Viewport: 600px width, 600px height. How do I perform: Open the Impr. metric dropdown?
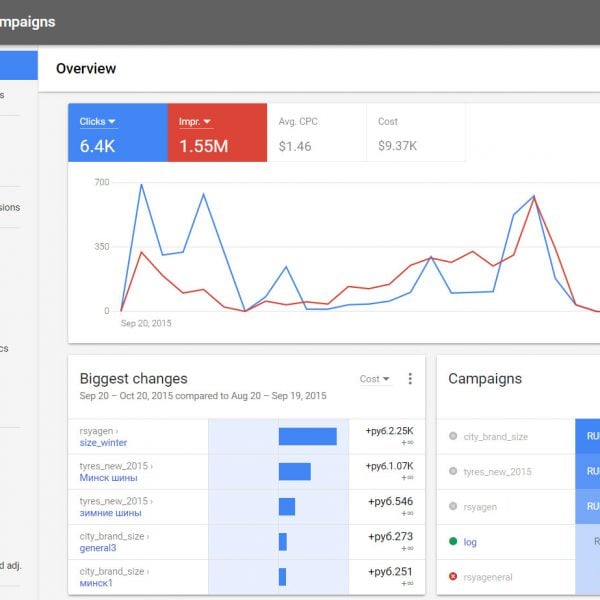click(195, 122)
